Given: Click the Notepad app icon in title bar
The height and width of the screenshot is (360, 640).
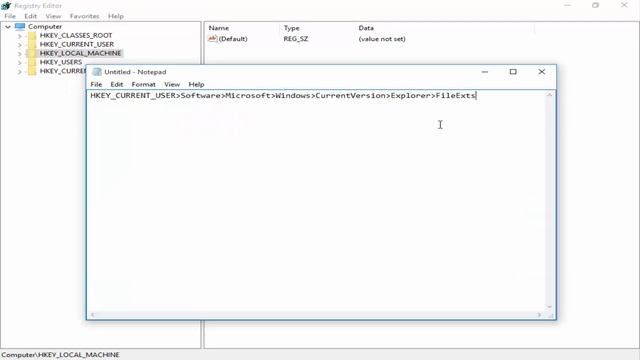Looking at the screenshot, I should [97, 72].
